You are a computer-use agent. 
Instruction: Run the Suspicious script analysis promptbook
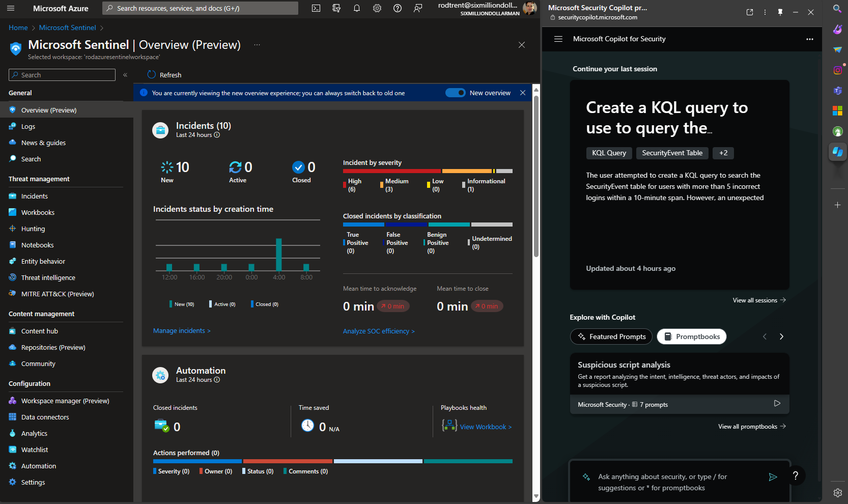point(777,403)
